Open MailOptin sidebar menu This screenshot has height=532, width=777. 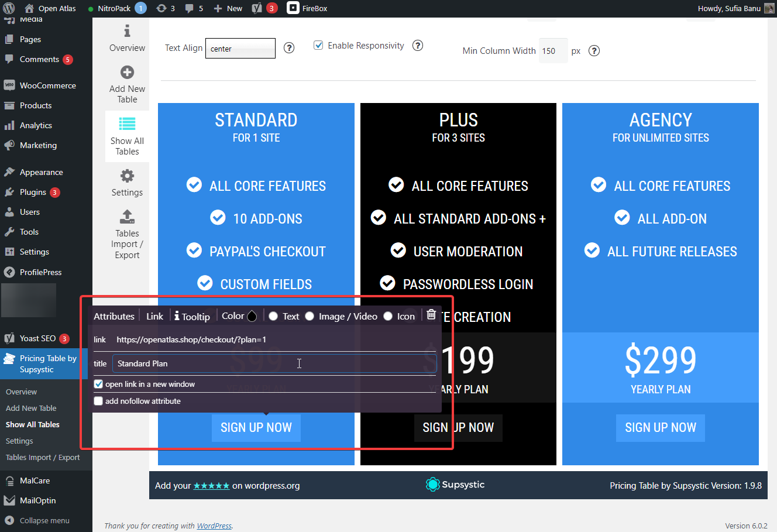tap(37, 500)
